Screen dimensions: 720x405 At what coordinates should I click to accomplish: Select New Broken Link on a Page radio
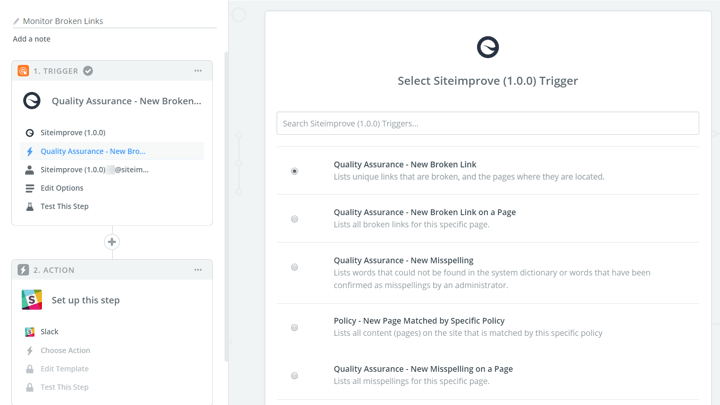[294, 219]
